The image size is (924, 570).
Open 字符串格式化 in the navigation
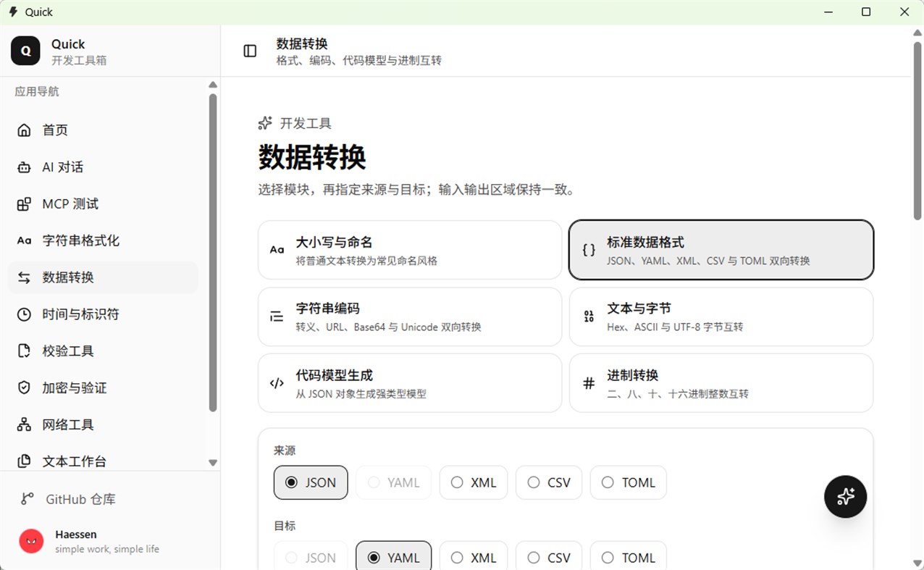[103, 240]
